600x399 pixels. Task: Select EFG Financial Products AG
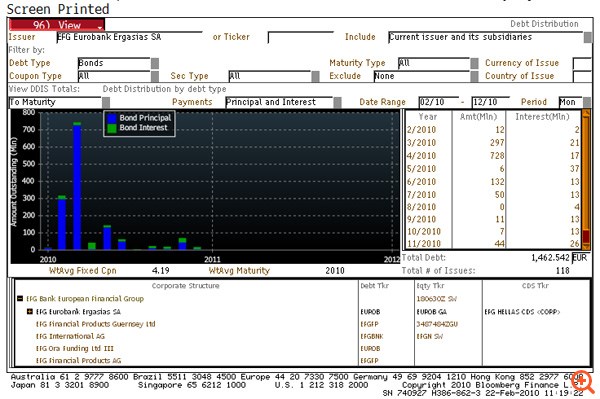[78, 360]
